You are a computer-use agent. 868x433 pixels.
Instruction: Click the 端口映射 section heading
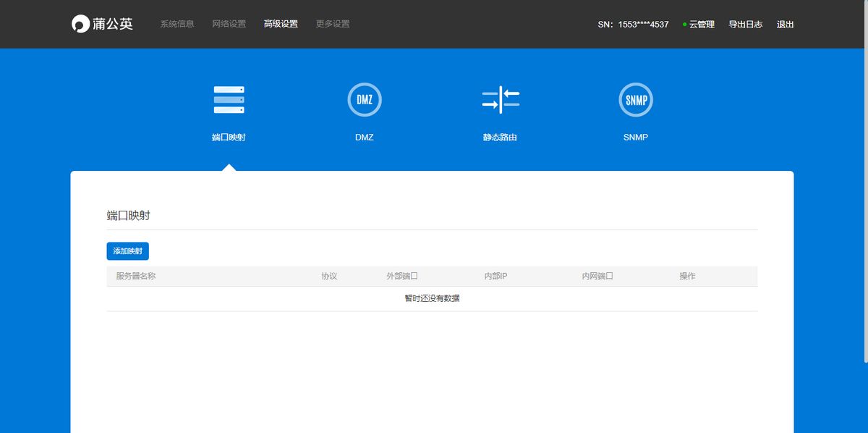(129, 216)
